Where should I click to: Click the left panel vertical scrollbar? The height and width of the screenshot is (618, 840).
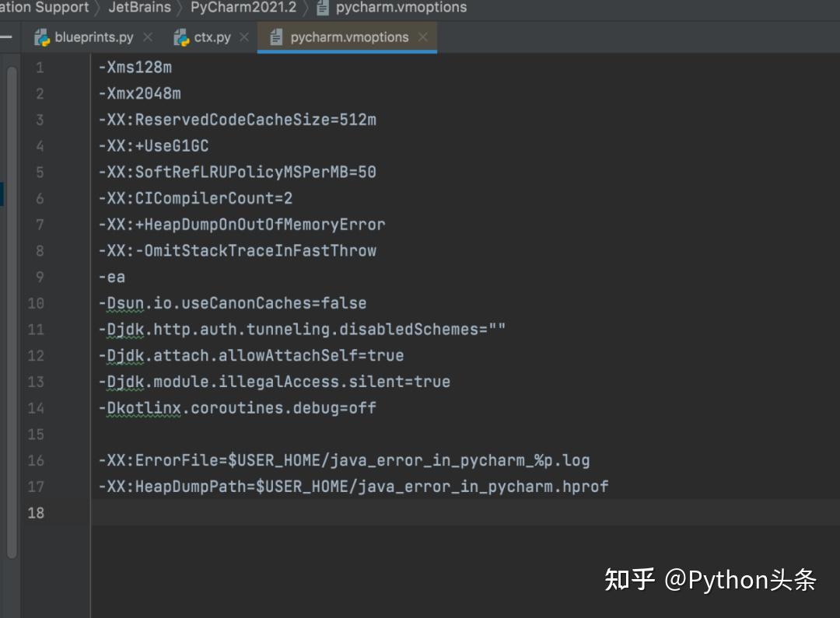click(12, 311)
